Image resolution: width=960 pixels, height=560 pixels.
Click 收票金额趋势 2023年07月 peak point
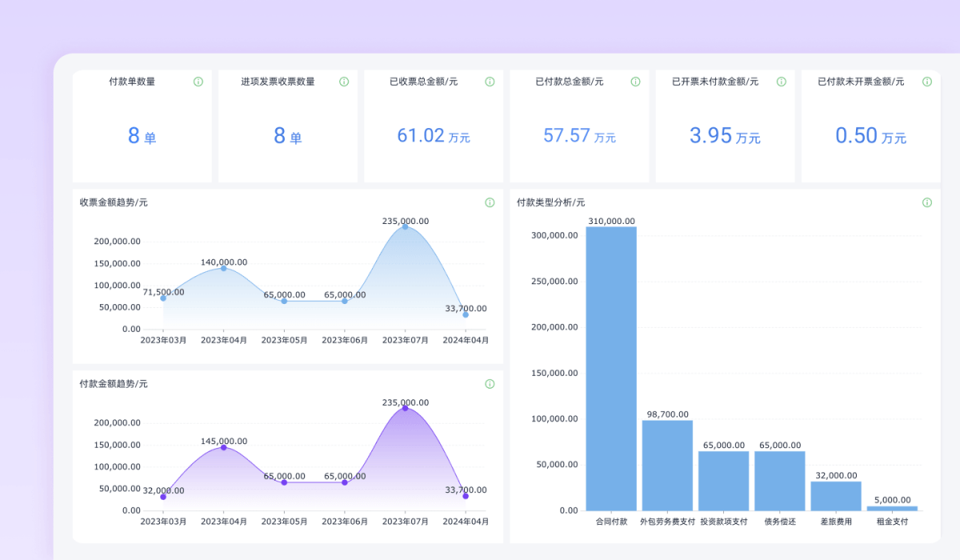coord(405,226)
